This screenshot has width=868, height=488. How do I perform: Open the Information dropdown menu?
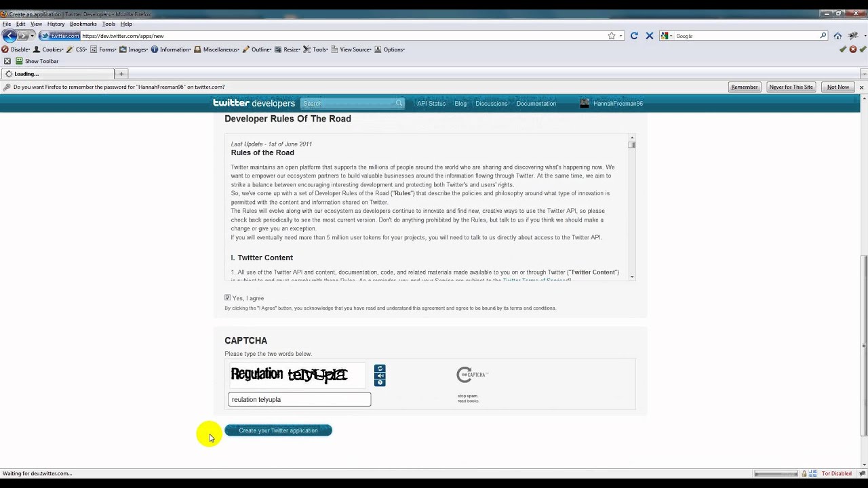click(172, 49)
